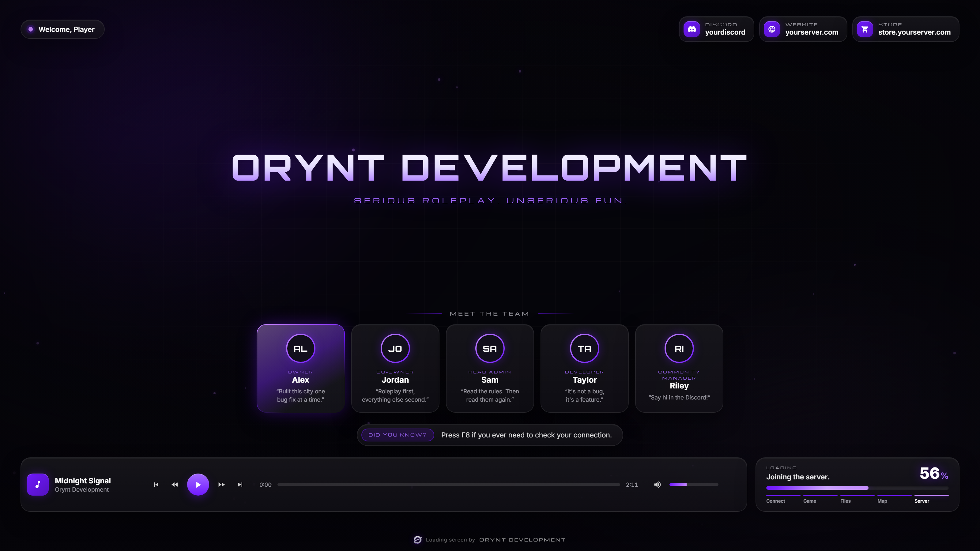Click the Welcome, Player badge
The width and height of the screenshot is (980, 551).
click(x=62, y=29)
